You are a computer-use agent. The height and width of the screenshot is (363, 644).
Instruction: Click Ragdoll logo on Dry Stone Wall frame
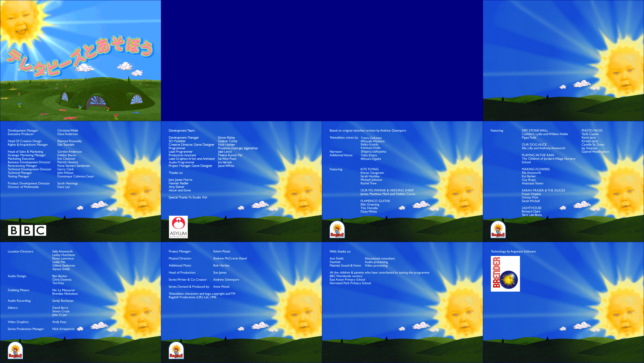[x=498, y=230]
